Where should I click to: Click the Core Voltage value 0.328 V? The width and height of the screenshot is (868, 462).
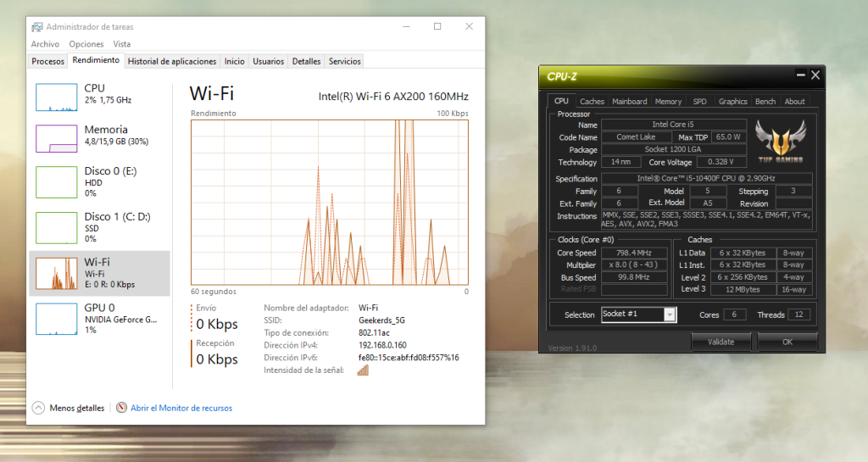pos(721,162)
